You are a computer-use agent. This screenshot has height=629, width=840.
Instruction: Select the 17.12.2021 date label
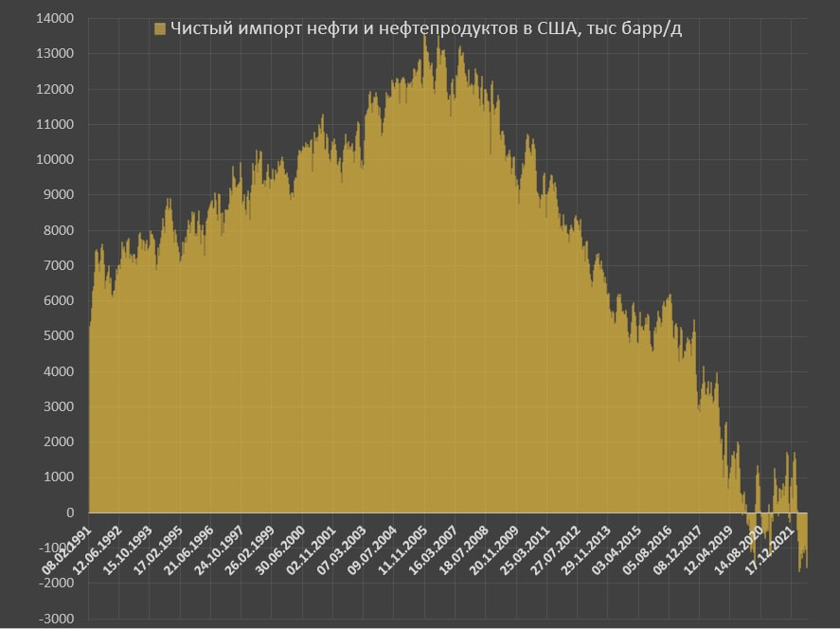(x=768, y=550)
